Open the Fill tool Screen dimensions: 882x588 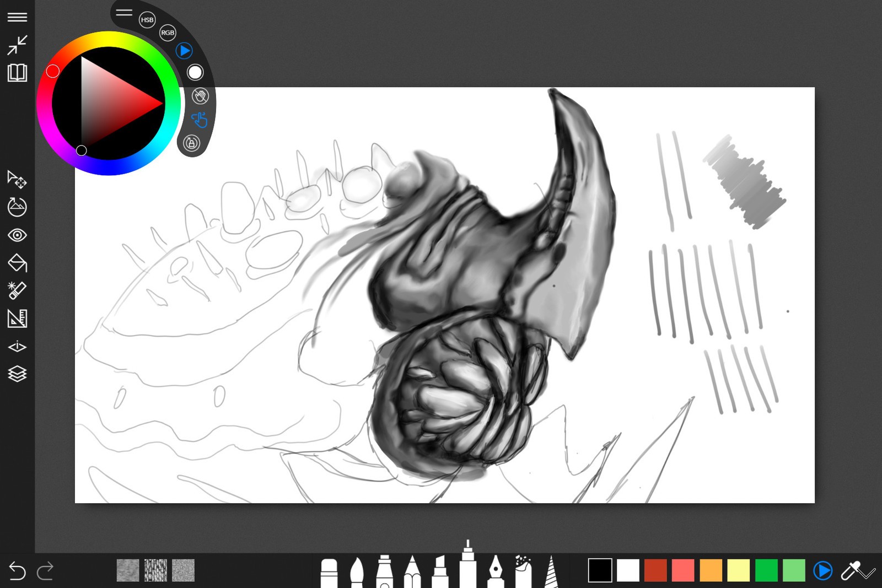pos(18,263)
